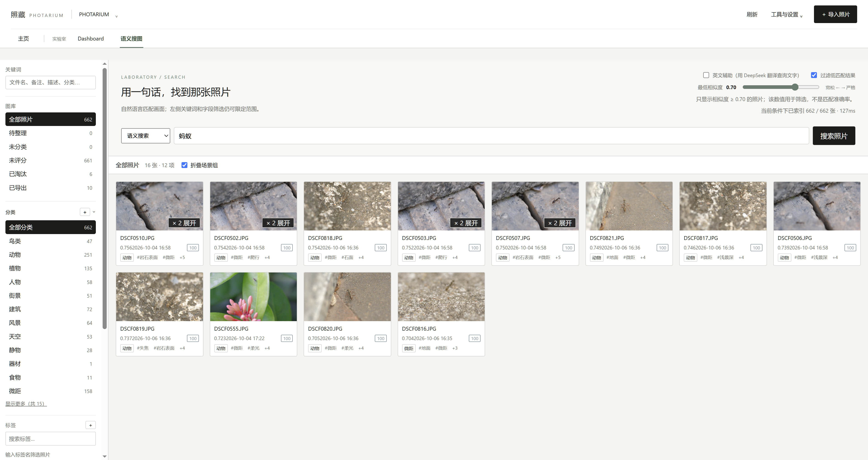Click the 刷新 button
The image size is (868, 460).
pyautogui.click(x=752, y=14)
